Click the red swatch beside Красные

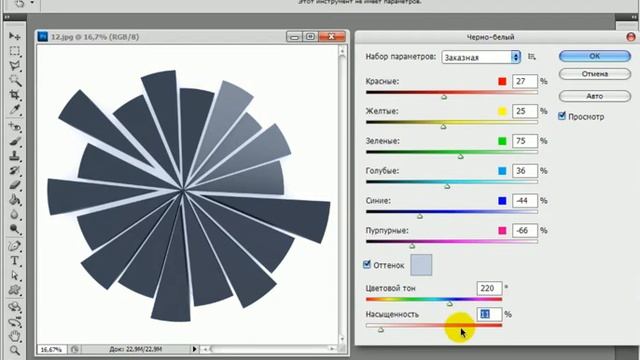click(x=502, y=81)
